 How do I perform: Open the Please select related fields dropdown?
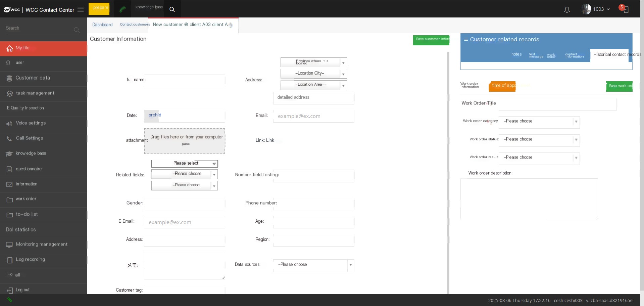[184, 164]
